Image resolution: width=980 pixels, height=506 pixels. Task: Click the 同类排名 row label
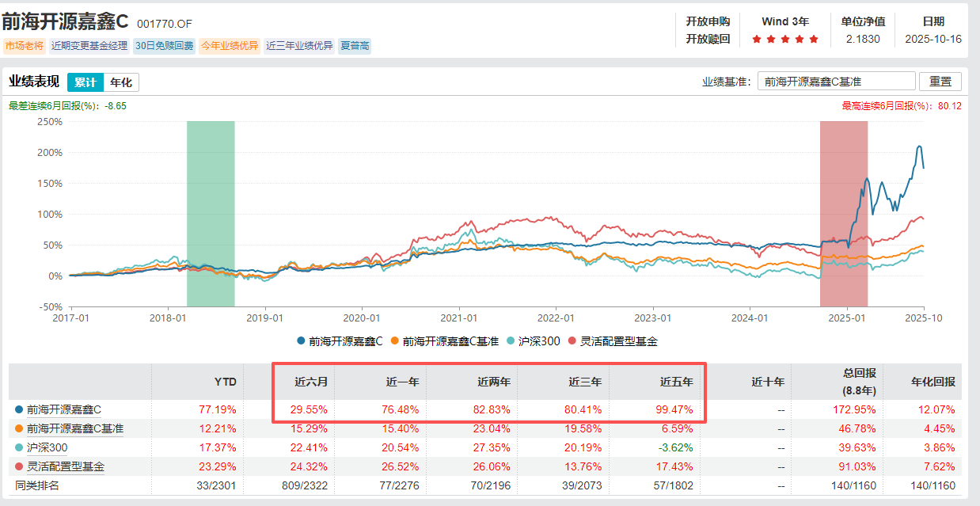[x=37, y=485]
